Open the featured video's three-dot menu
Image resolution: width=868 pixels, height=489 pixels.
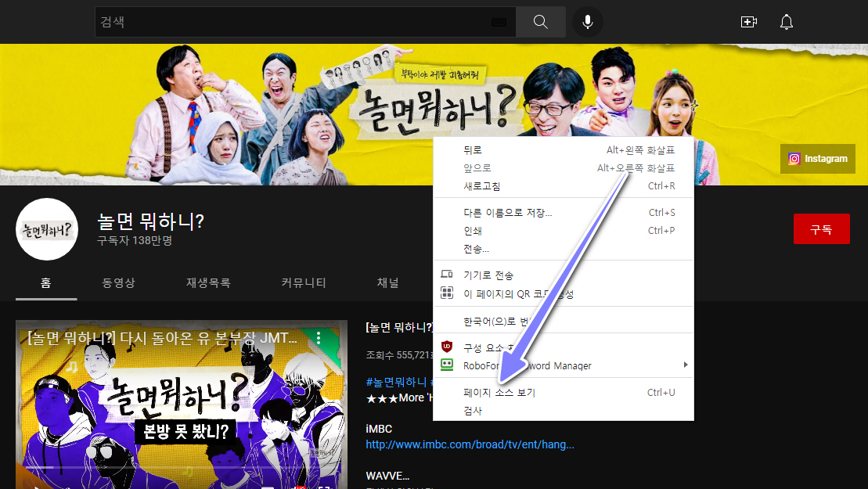pos(319,338)
